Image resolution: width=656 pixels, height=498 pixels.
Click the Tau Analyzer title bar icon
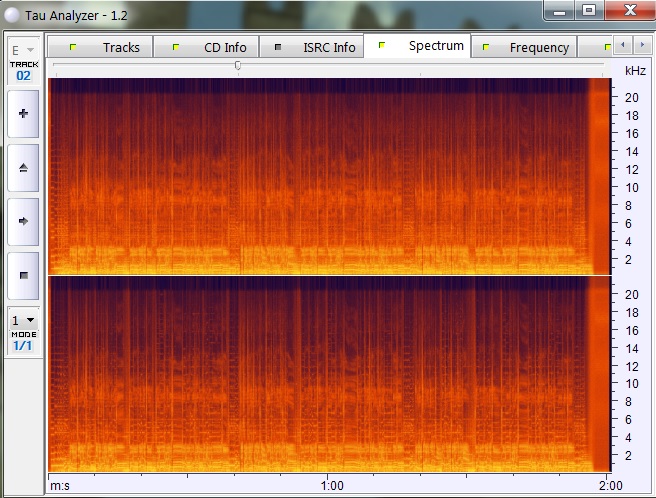[x=11, y=16]
